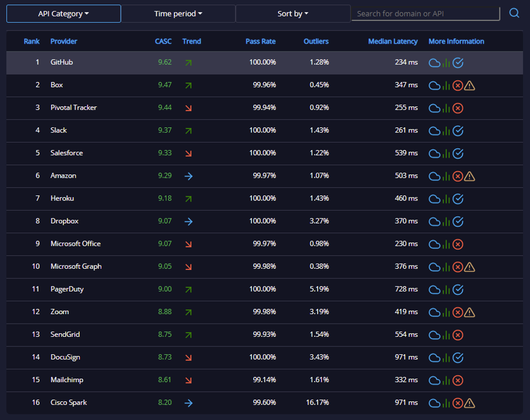Select the Microsoft Graph provider name
This screenshot has height=420, width=530.
pyautogui.click(x=76, y=266)
